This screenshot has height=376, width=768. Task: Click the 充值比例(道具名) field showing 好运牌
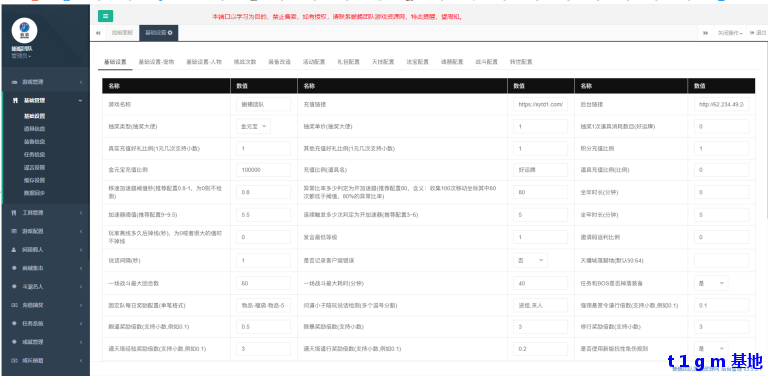(x=541, y=170)
